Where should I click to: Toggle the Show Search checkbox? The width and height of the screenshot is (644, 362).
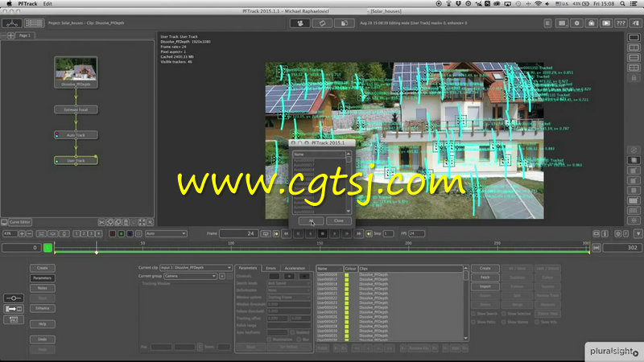473,314
